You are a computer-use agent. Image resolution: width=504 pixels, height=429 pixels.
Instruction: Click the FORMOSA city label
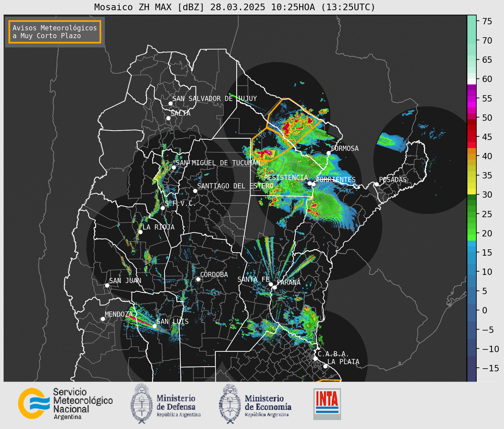pos(345,148)
